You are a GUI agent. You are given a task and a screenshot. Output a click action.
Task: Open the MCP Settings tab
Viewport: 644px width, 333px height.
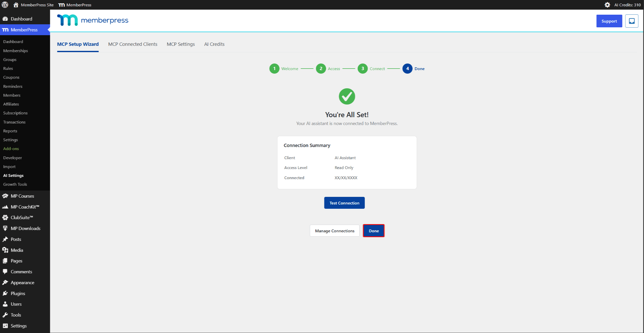tap(181, 44)
